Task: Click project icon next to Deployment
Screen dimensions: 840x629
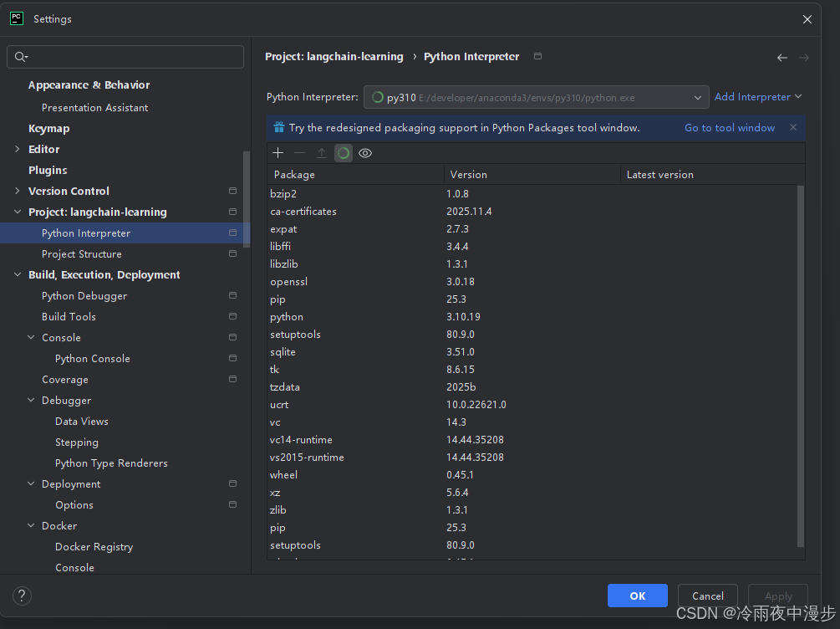Action: [232, 483]
